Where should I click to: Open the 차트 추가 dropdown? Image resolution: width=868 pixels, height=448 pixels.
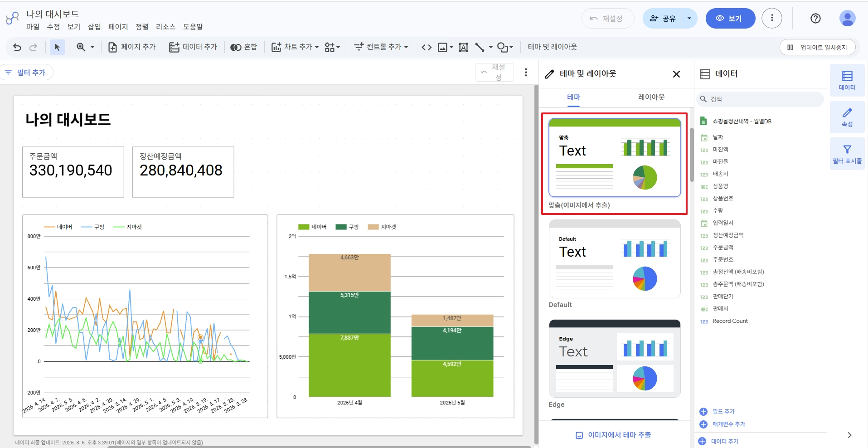click(295, 47)
